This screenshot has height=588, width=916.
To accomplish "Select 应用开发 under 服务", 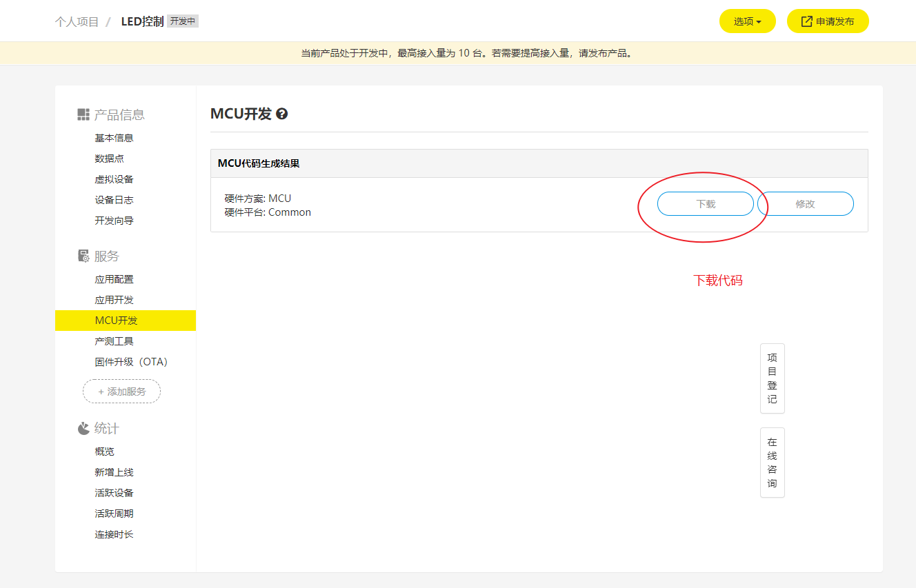I will pos(114,299).
